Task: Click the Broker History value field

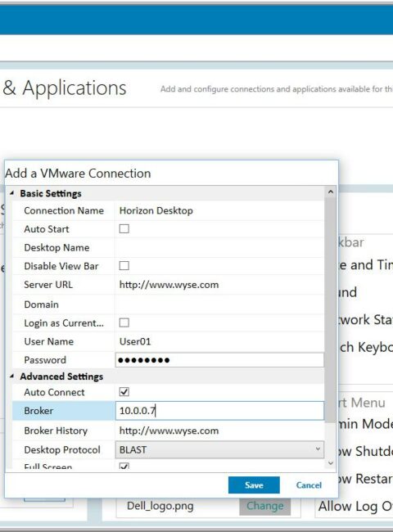Action: click(219, 431)
